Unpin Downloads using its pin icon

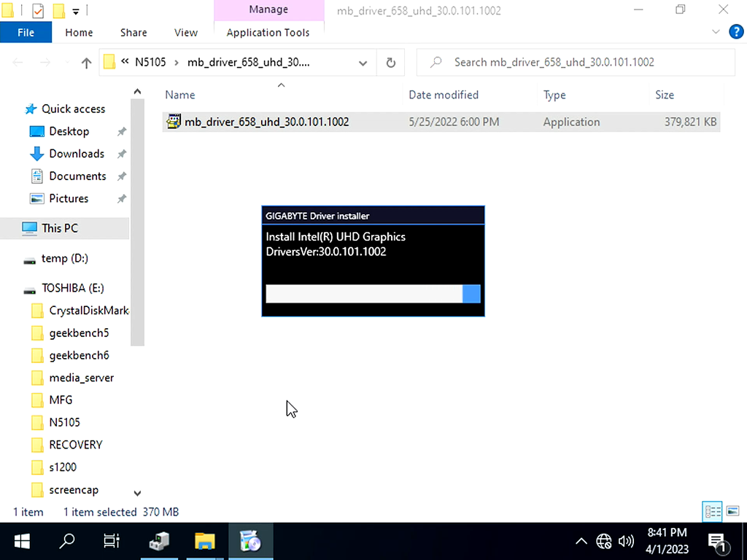(122, 154)
